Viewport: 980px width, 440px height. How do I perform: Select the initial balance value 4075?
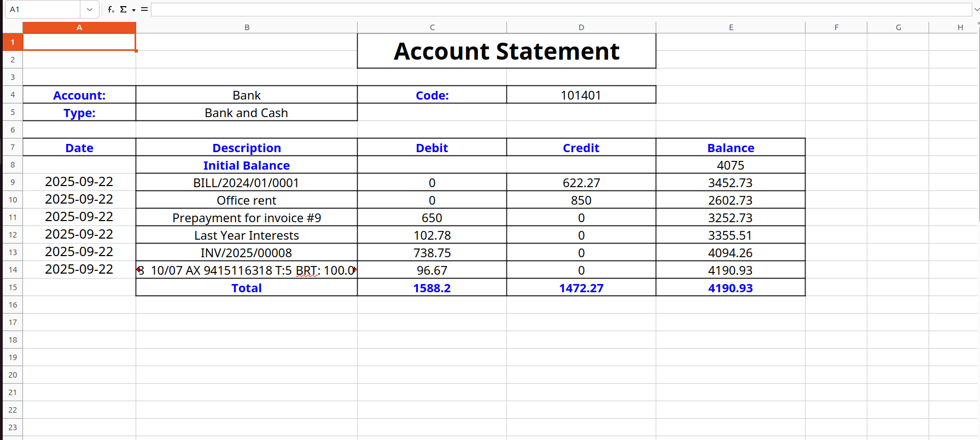click(731, 165)
